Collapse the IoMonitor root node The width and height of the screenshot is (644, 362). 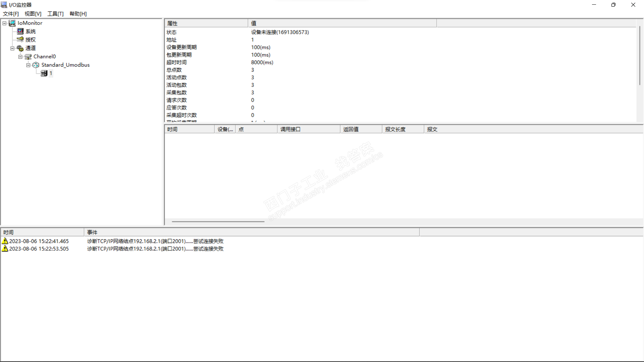point(4,23)
